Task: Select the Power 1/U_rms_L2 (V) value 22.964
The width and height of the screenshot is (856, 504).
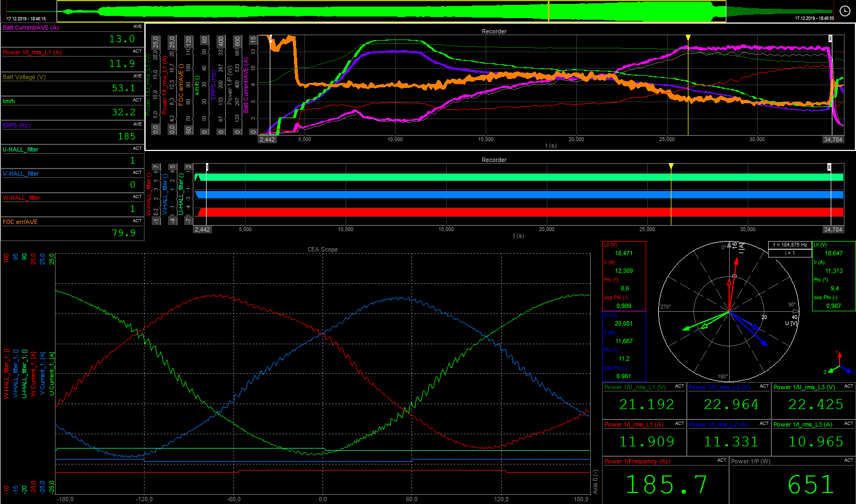Action: tap(731, 405)
